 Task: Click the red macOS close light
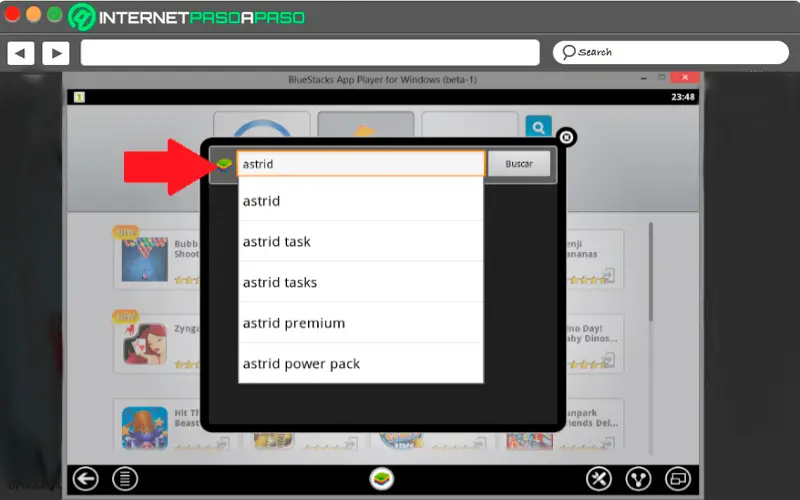click(x=12, y=14)
